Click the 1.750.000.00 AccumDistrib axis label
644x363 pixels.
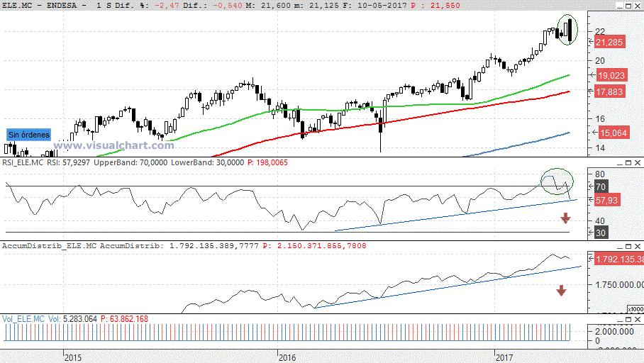coord(620,285)
